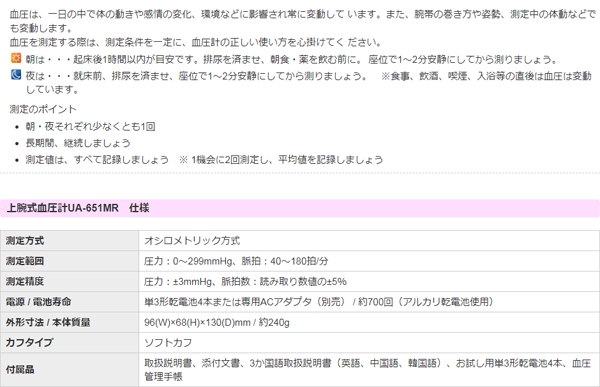The image size is (600, 387).
Task: Click the '測定範囲' row label
Action: (x=25, y=261)
